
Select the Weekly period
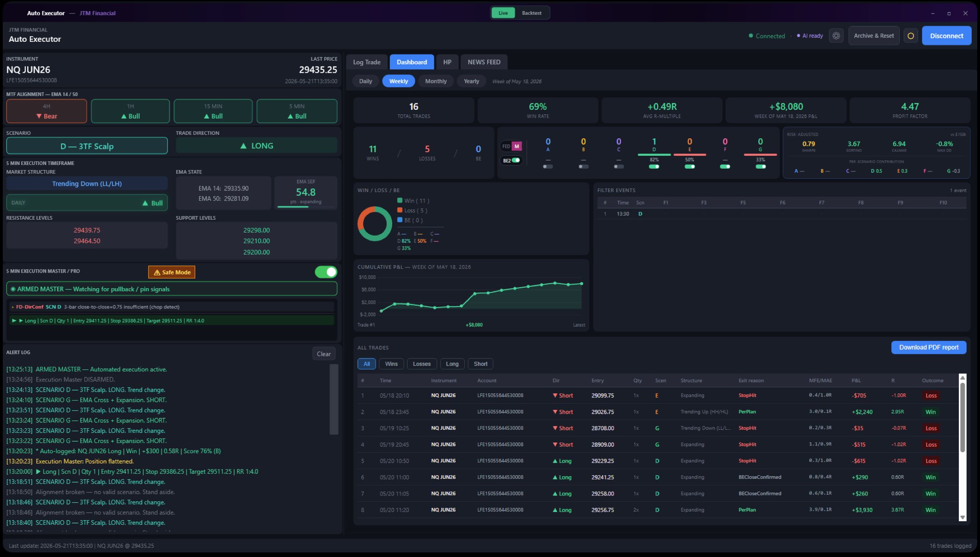[x=398, y=81]
